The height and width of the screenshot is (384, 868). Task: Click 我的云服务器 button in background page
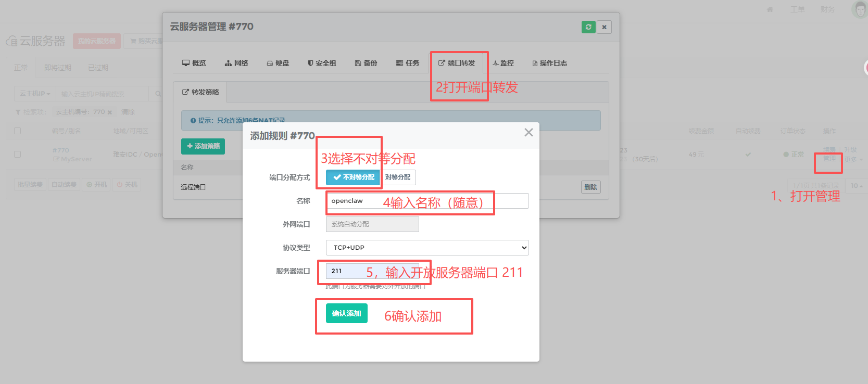coord(97,41)
